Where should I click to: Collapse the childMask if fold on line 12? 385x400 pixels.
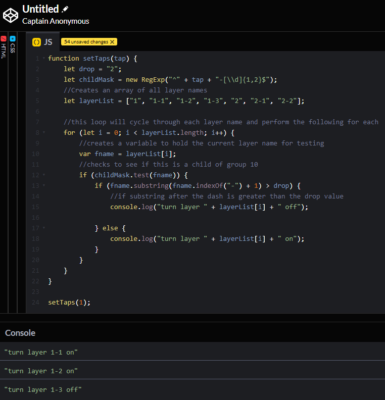(x=44, y=175)
